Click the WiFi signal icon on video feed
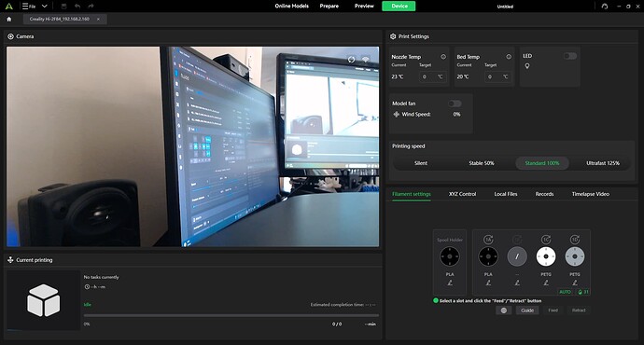Viewport: 644px width, 345px height. [x=365, y=60]
